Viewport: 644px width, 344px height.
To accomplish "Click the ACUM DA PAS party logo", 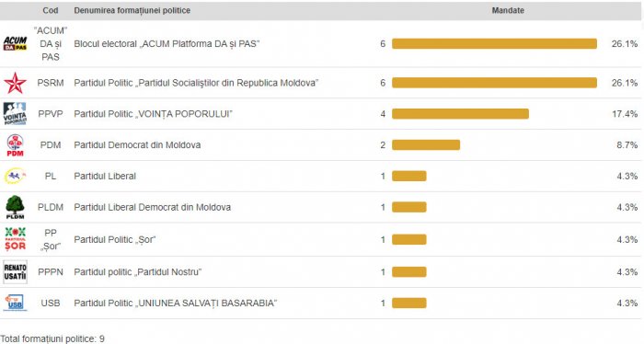I will [x=16, y=43].
